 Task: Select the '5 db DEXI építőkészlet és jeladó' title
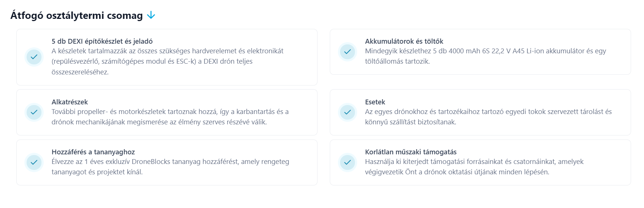102,41
